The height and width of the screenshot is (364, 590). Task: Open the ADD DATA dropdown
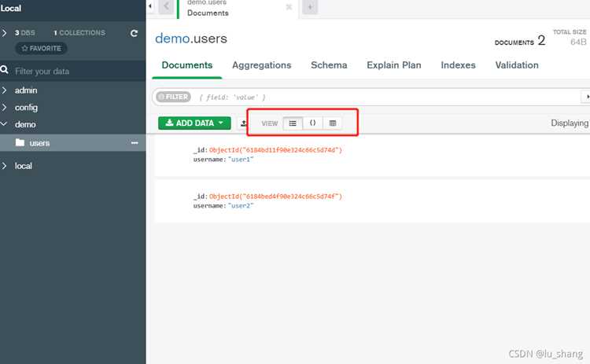(194, 123)
